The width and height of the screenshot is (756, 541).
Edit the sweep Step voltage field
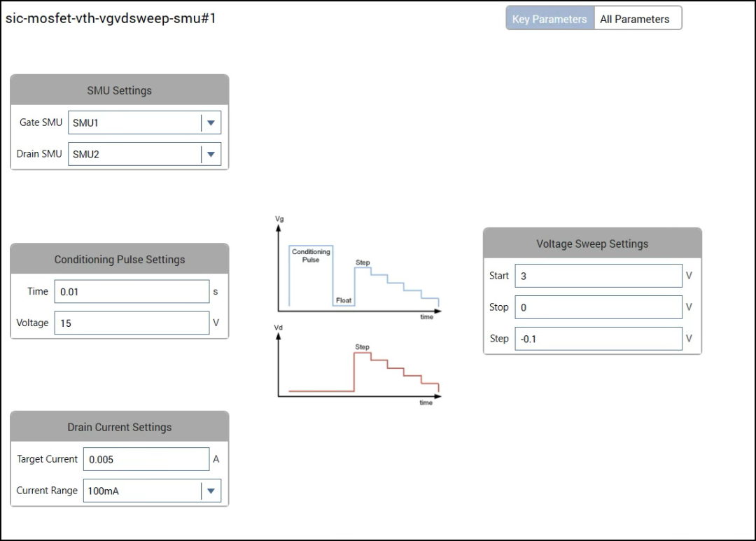tap(598, 339)
